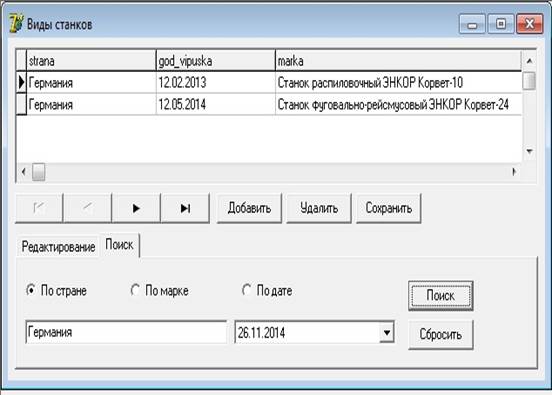Image resolution: width=552 pixels, height=395 pixels.
Task: Maximize the Виды станков window
Action: [501, 24]
